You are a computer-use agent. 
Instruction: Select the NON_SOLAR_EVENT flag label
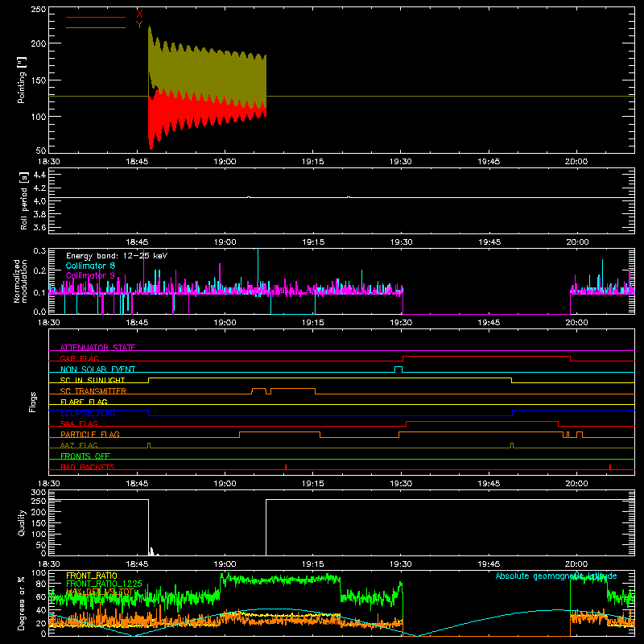[x=97, y=369]
